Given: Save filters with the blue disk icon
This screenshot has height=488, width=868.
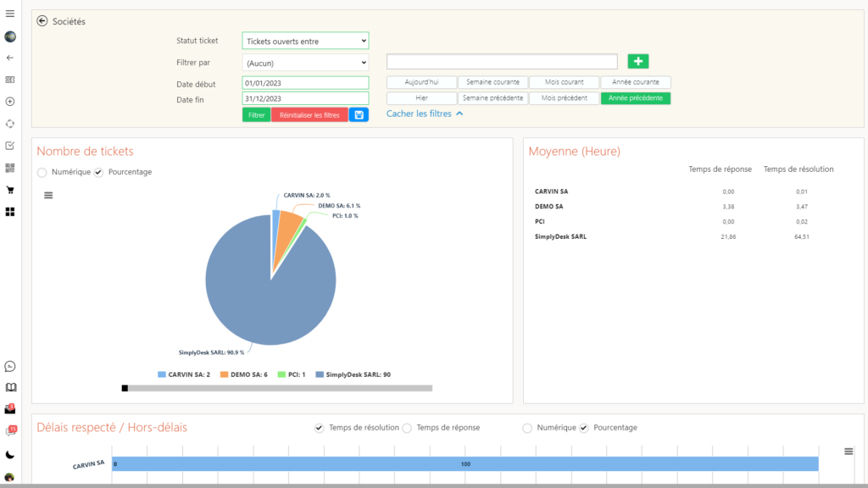Looking at the screenshot, I should pyautogui.click(x=359, y=114).
